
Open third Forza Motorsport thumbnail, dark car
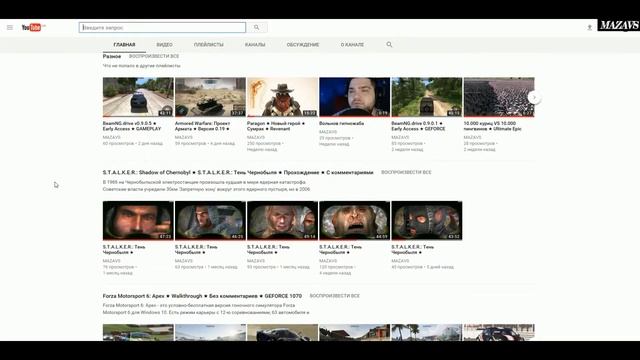(x=282, y=333)
